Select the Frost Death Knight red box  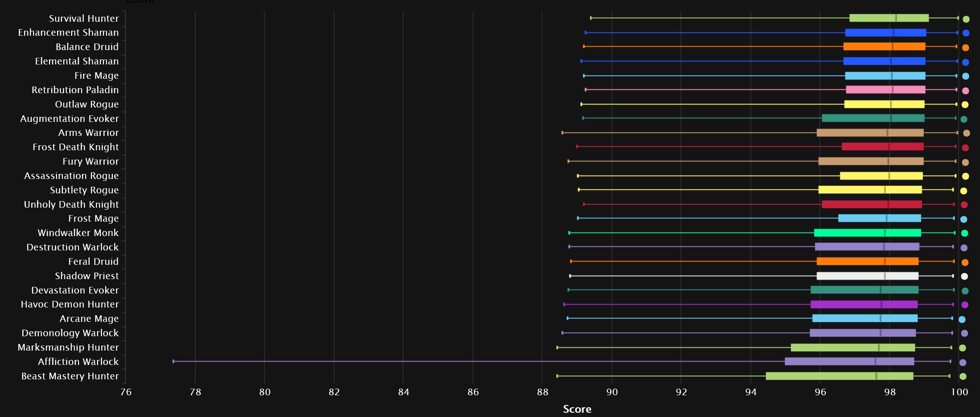[883, 147]
